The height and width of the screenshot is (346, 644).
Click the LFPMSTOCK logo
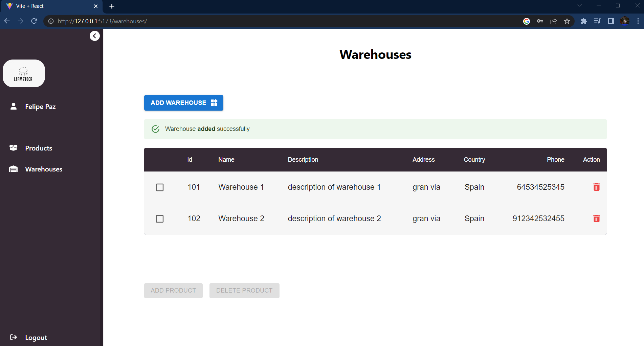24,73
